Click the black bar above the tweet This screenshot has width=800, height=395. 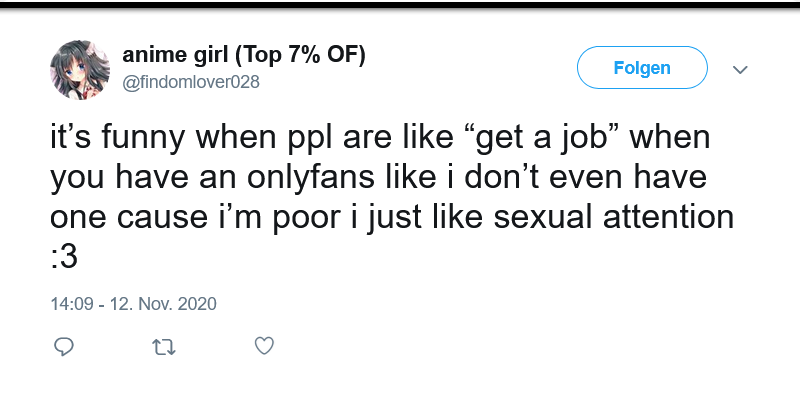400,5
